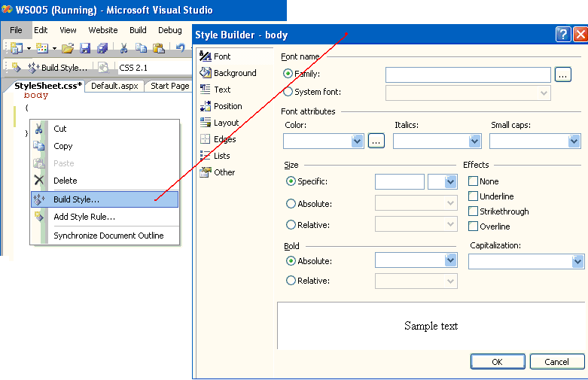
Task: Click Build Style... in the style toolbar
Action: [x=58, y=68]
